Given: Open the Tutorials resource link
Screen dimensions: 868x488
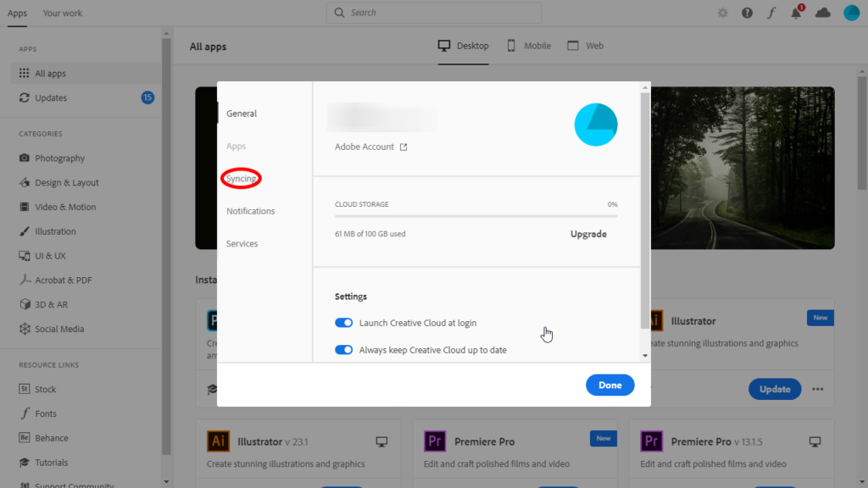Looking at the screenshot, I should point(44,462).
